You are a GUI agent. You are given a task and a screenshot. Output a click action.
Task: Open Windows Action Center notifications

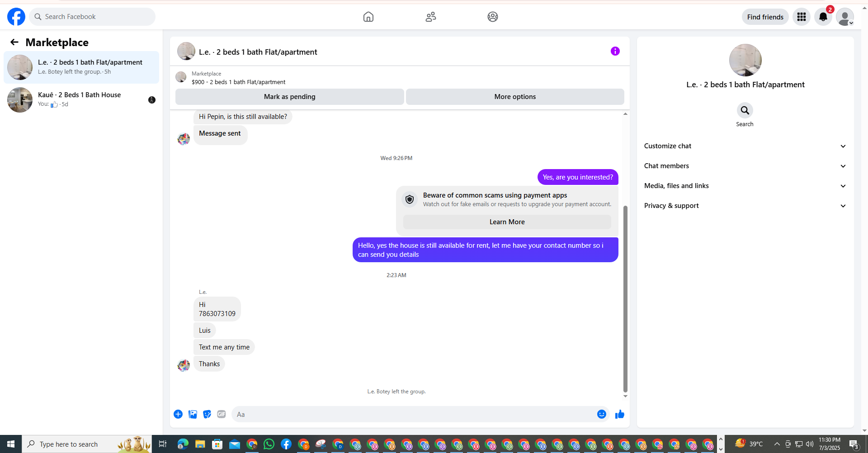point(854,444)
